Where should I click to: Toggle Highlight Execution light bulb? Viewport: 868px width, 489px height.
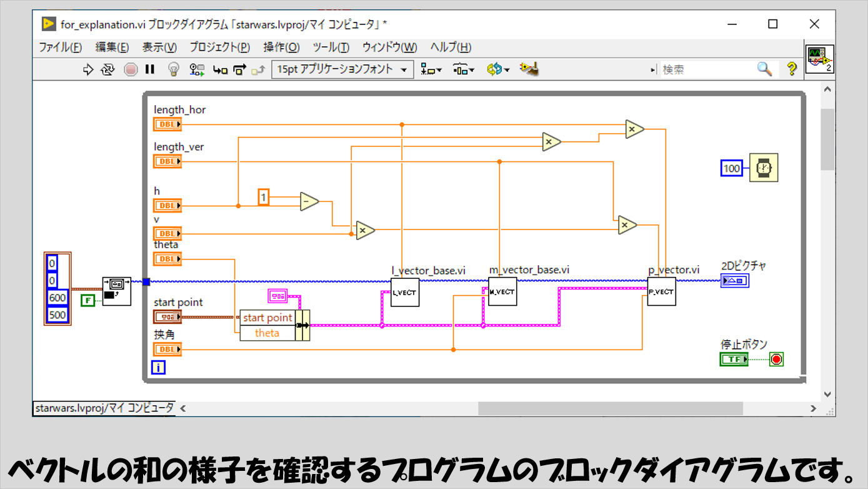(x=174, y=70)
